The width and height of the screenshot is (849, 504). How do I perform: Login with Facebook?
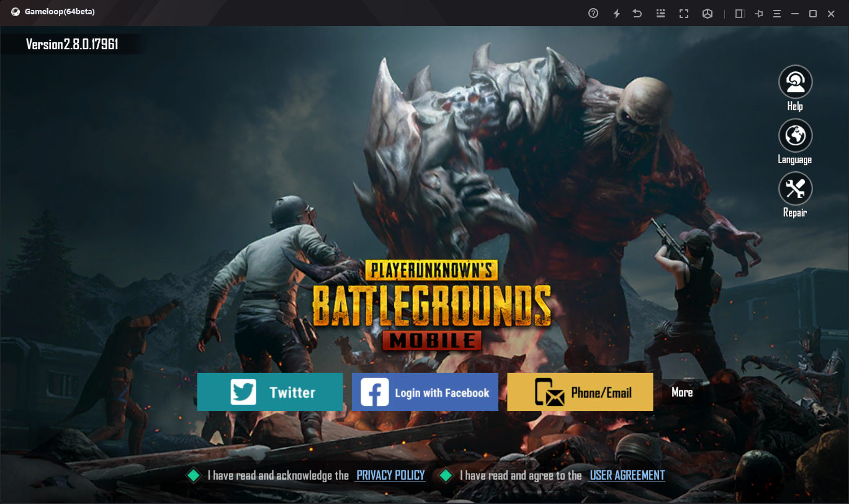(x=424, y=392)
